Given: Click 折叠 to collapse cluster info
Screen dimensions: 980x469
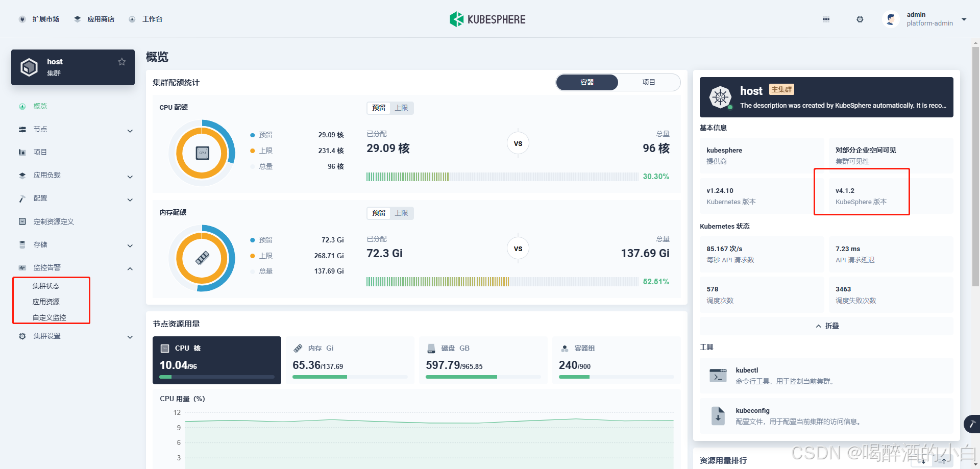Looking at the screenshot, I should coord(826,326).
